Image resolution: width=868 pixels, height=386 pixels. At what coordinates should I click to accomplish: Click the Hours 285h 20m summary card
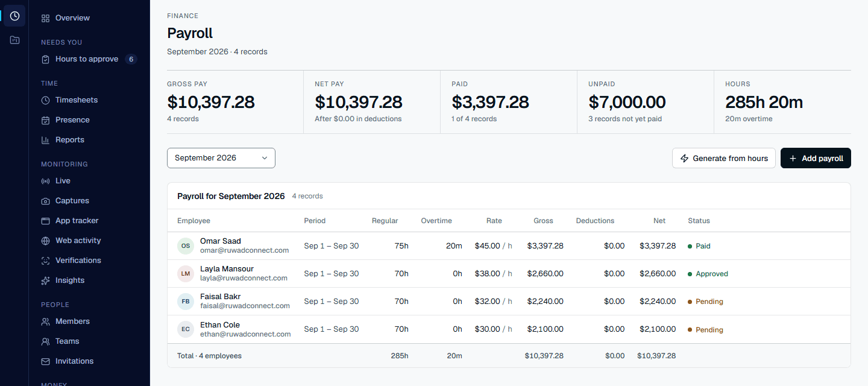tap(782, 101)
